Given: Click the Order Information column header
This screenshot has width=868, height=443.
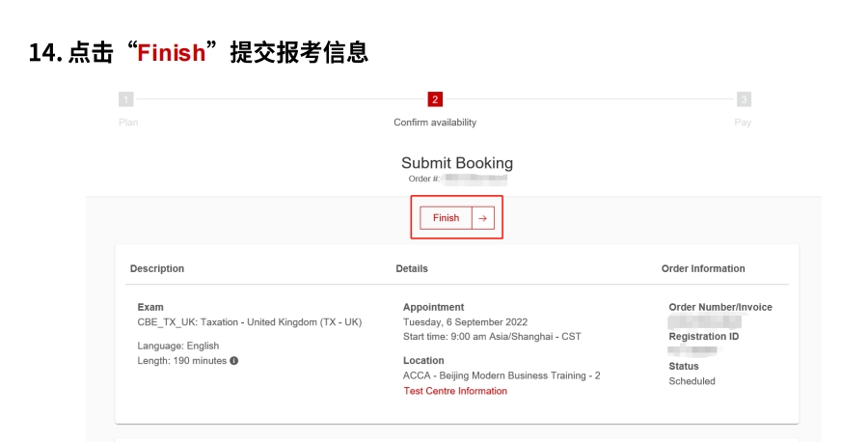Looking at the screenshot, I should [703, 268].
